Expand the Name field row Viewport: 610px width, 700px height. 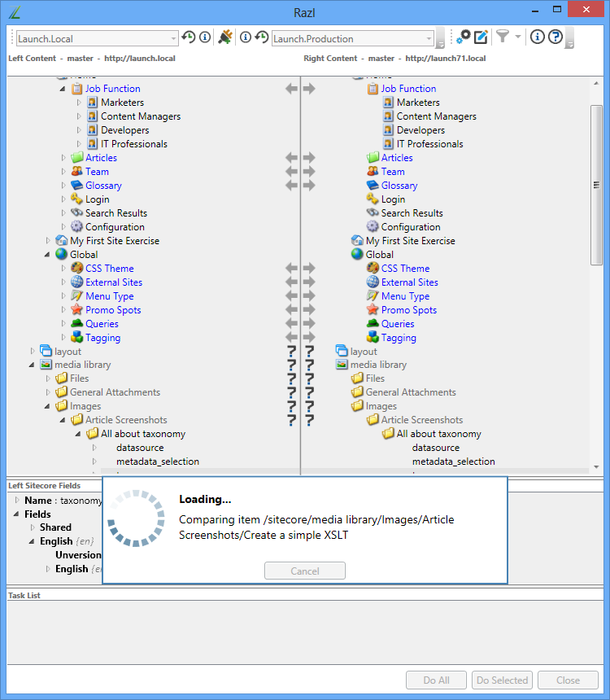pyautogui.click(x=17, y=500)
